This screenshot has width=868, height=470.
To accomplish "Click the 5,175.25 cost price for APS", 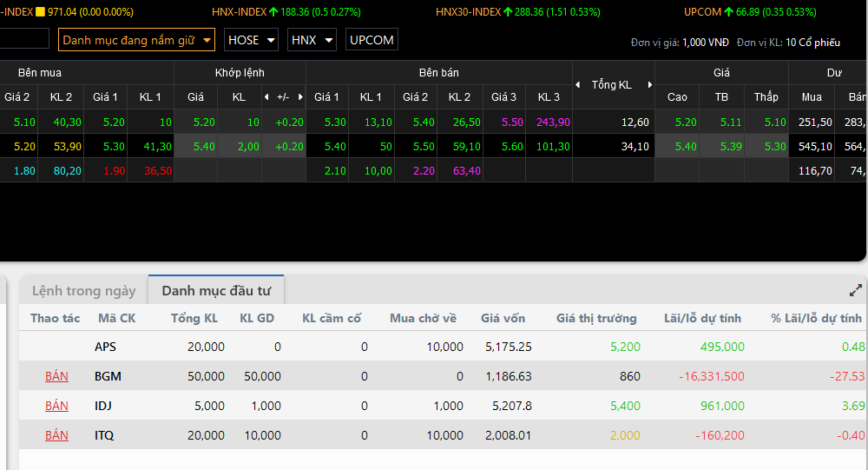I will coord(508,347).
